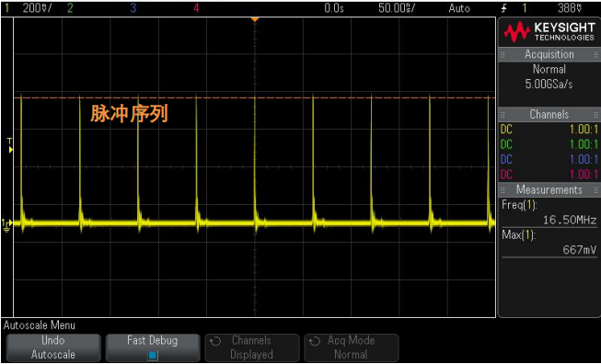Click the Autoscale Menu title
The image size is (601, 364).
point(40,325)
